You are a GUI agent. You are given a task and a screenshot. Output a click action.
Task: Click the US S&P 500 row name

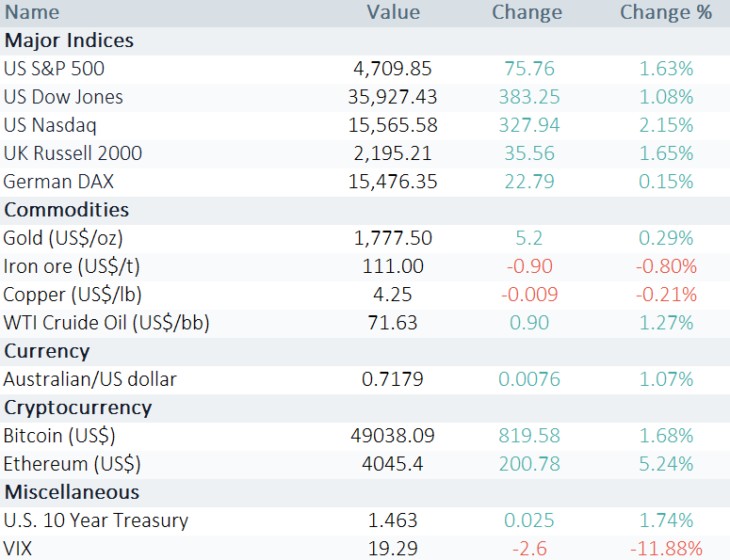[54, 69]
